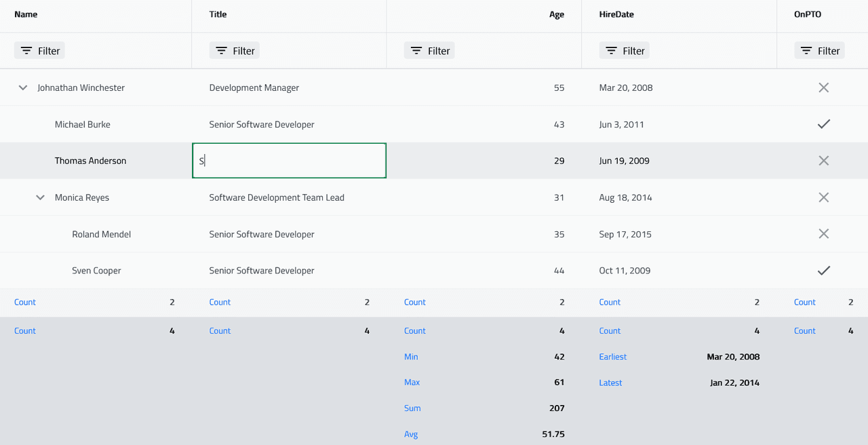Open the Name column filter
Viewport: 868px width, 445px height.
39,51
